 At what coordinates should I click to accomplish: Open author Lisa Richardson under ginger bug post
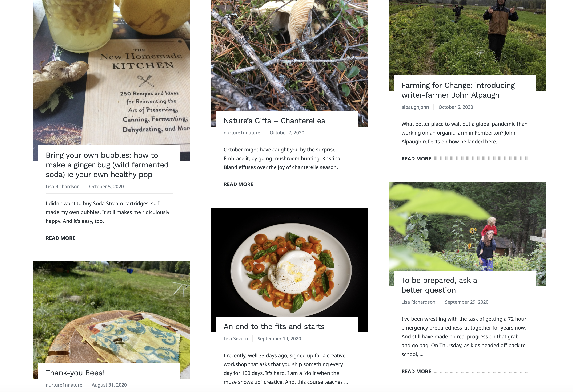[x=63, y=187]
